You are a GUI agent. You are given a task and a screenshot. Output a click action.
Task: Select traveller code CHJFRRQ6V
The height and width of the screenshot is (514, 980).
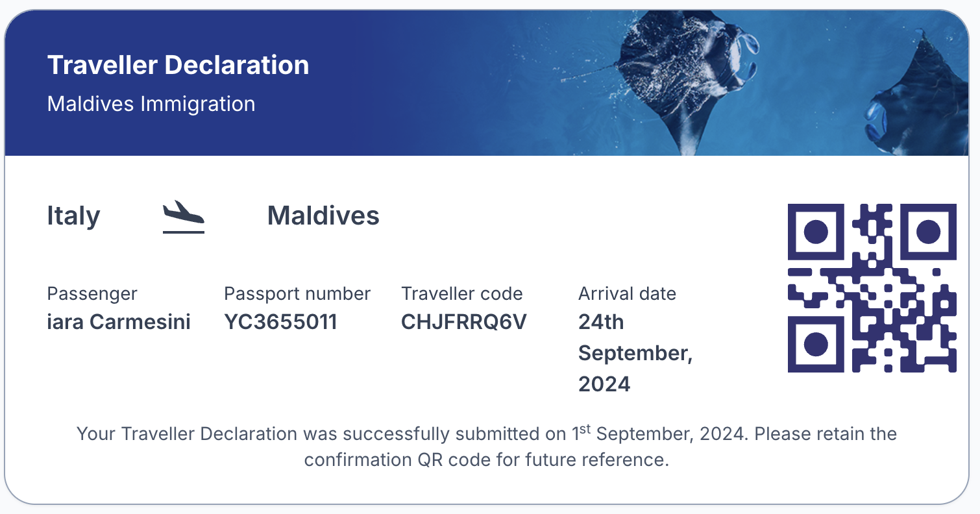[463, 322]
